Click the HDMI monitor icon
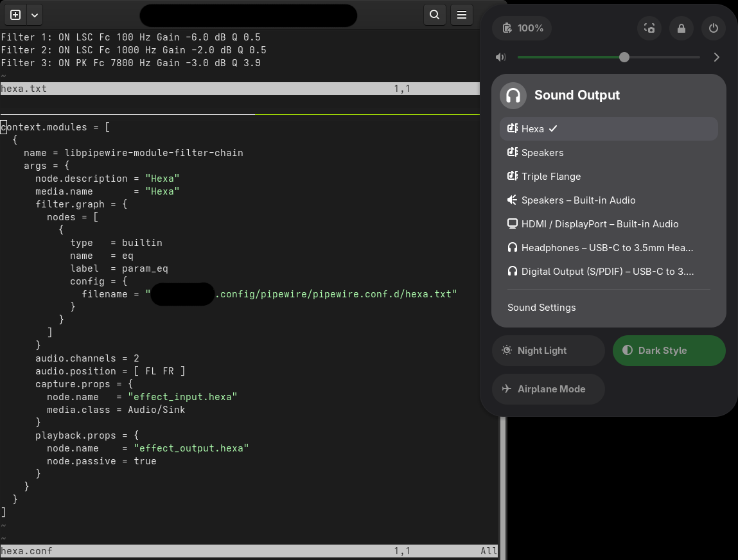Screen dimensions: 738x560 (513, 223)
